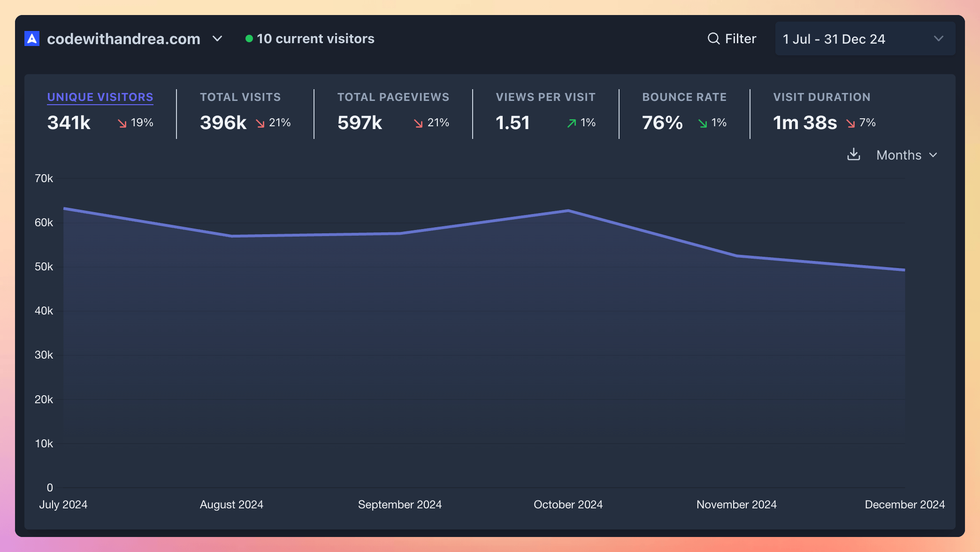Click the green upward arrow beside 1%

(x=571, y=123)
